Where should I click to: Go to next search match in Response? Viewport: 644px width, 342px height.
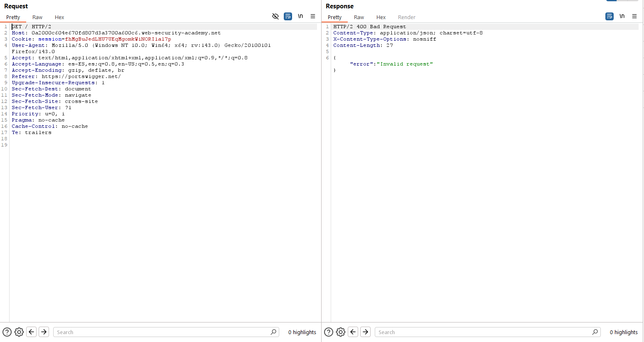[366, 332]
